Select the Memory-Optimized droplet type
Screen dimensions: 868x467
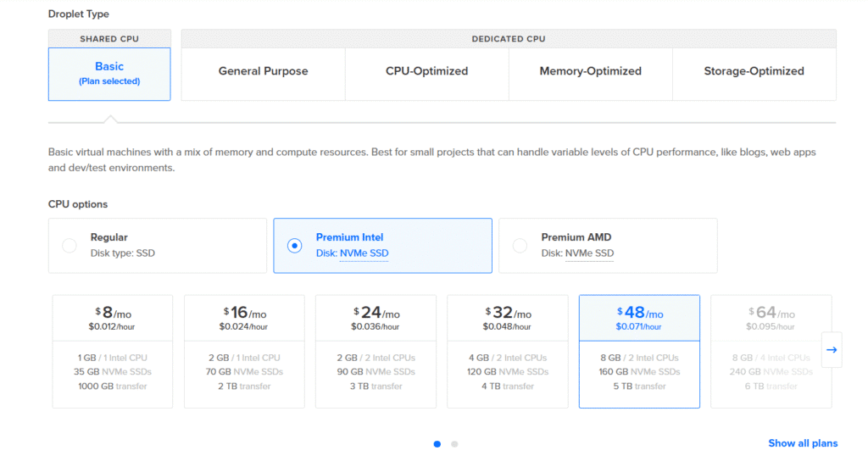pos(591,71)
